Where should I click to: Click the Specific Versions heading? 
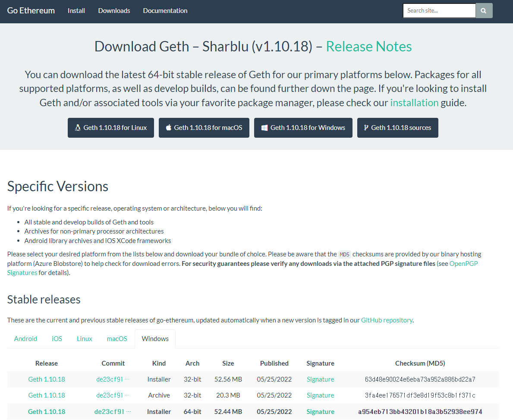point(57,186)
